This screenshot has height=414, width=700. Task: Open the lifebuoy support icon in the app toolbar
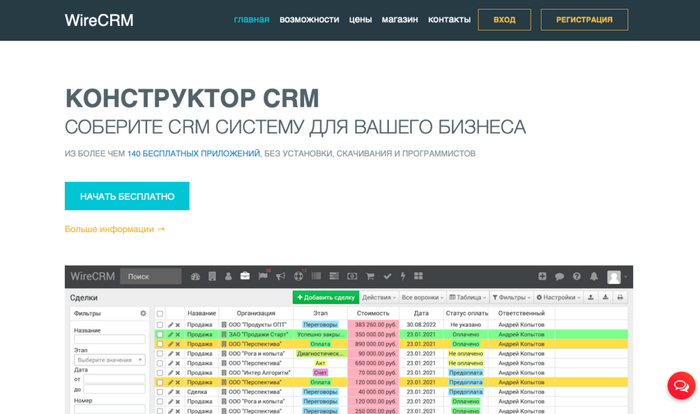pos(298,276)
